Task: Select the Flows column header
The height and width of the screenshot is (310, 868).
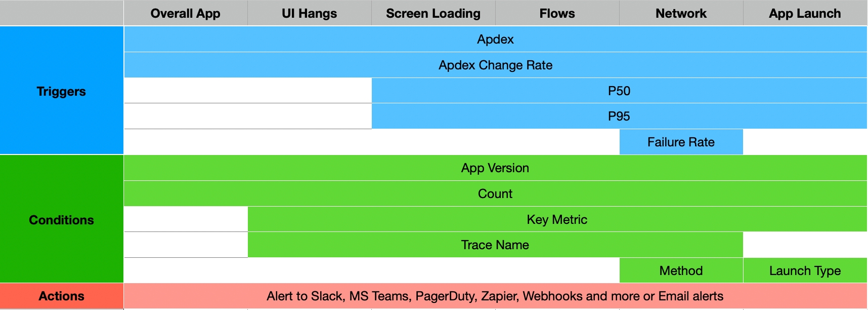Action: (557, 14)
